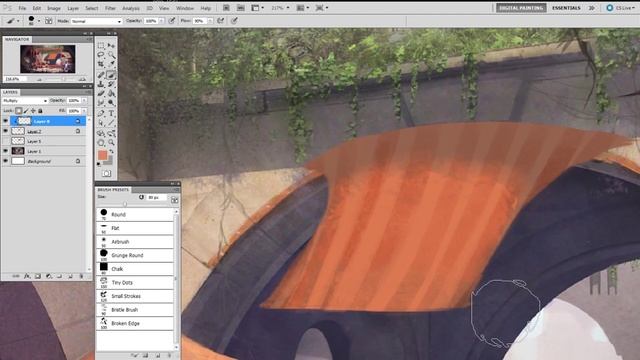Screen dimensions: 640x360
Task: Select the Eraser tool
Action: click(101, 93)
